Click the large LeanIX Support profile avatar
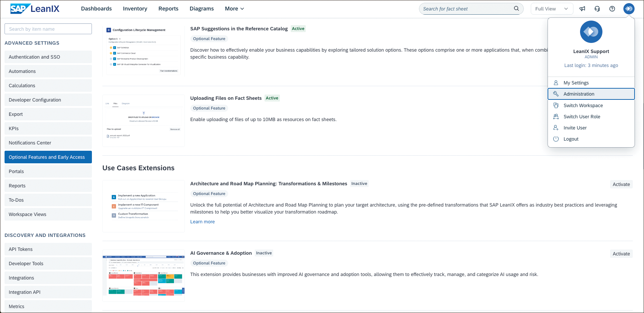 (x=591, y=32)
